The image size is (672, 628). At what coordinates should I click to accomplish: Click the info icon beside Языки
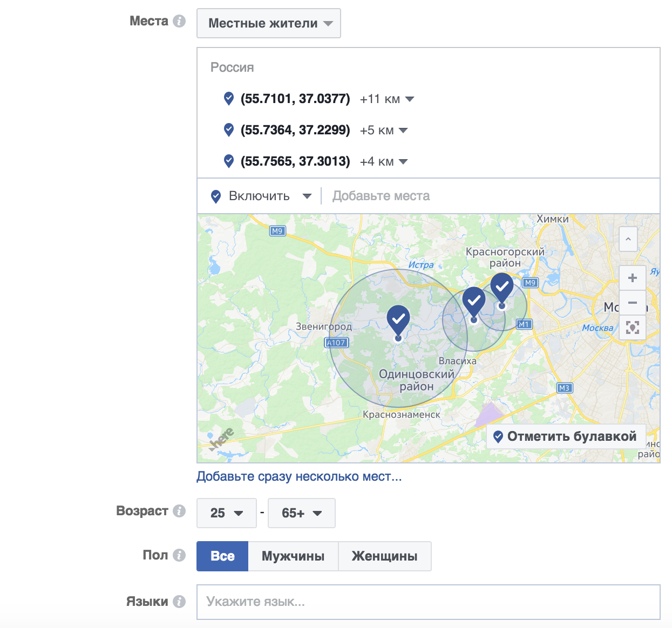tap(179, 602)
